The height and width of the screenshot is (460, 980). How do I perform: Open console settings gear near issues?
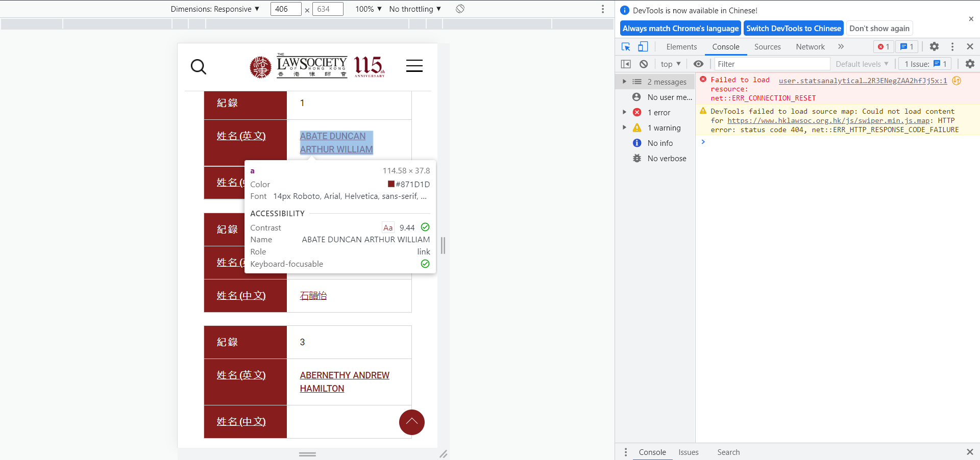click(970, 64)
